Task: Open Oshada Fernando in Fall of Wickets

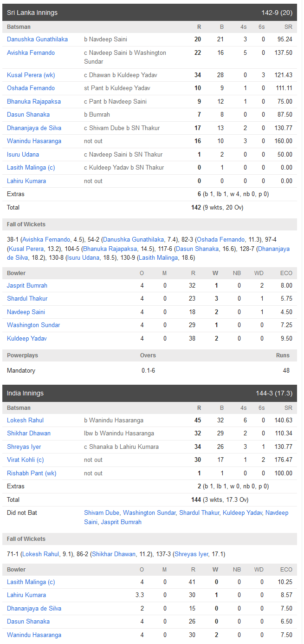Action: [x=220, y=240]
